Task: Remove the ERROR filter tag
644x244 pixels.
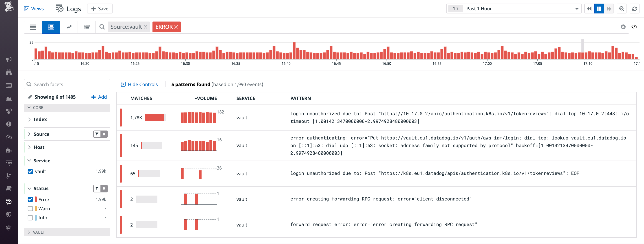Action: pos(176,27)
